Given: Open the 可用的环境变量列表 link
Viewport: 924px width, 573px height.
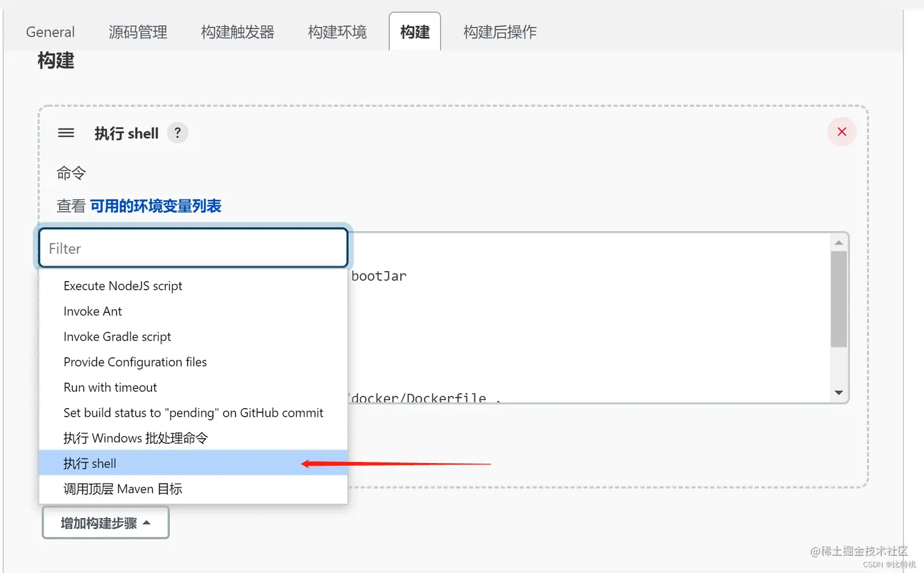Looking at the screenshot, I should pyautogui.click(x=156, y=206).
